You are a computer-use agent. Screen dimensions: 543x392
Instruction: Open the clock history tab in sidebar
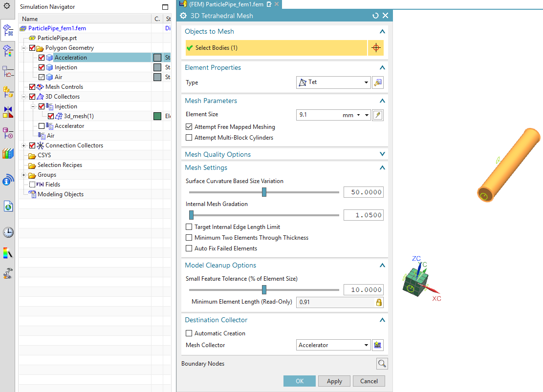[8, 232]
